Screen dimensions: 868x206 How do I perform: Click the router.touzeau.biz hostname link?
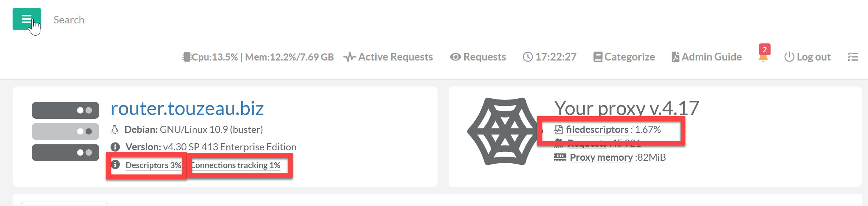click(x=187, y=108)
